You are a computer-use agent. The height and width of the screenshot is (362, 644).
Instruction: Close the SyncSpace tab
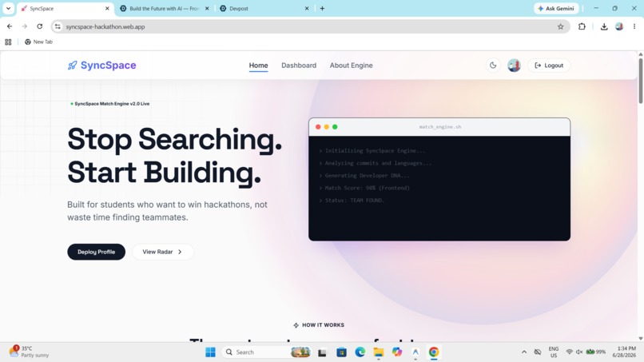click(x=107, y=9)
